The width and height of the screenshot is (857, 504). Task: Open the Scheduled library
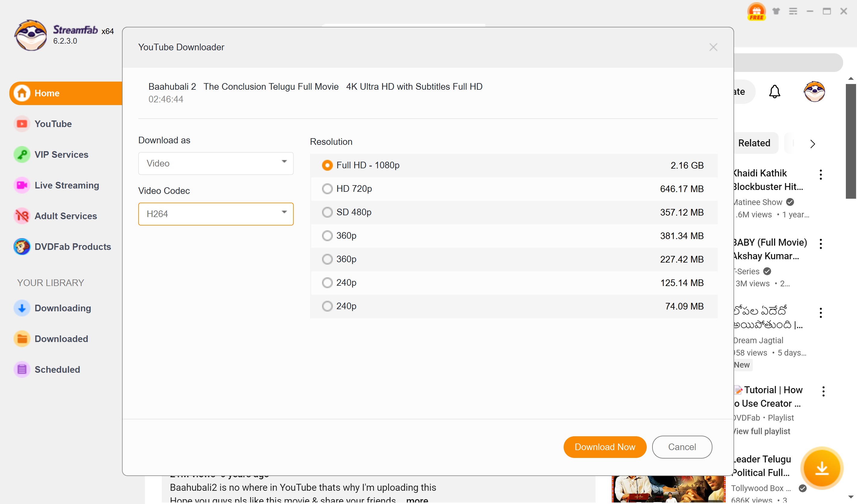pyautogui.click(x=57, y=369)
